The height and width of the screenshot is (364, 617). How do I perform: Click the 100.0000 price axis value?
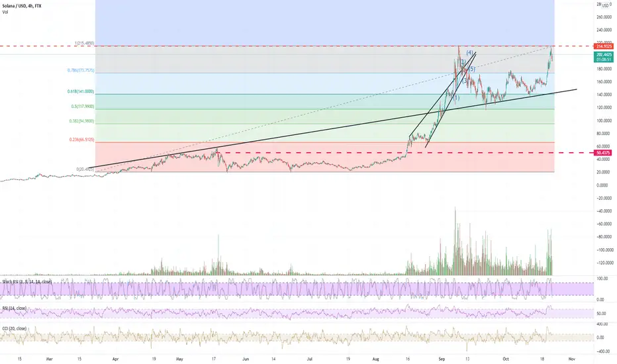tap(604, 121)
